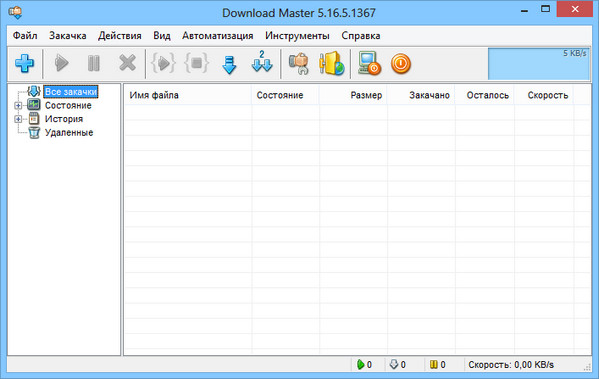599x379 pixels.
Task: Pause the download with the pause icon
Action: pyautogui.click(x=94, y=63)
